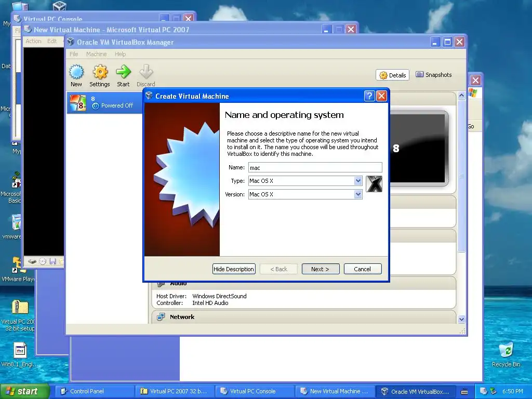Click the Network section icon
This screenshot has height=399, width=532.
[161, 317]
